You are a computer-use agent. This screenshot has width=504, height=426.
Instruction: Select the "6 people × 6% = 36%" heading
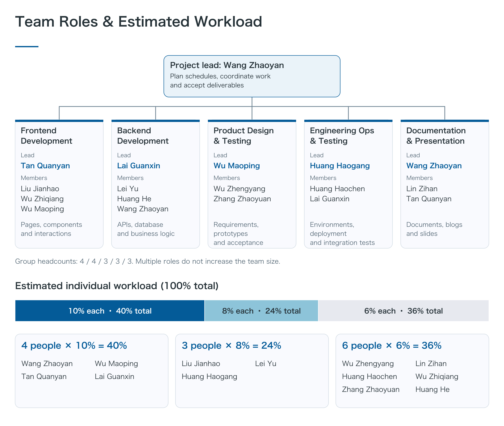tap(392, 346)
